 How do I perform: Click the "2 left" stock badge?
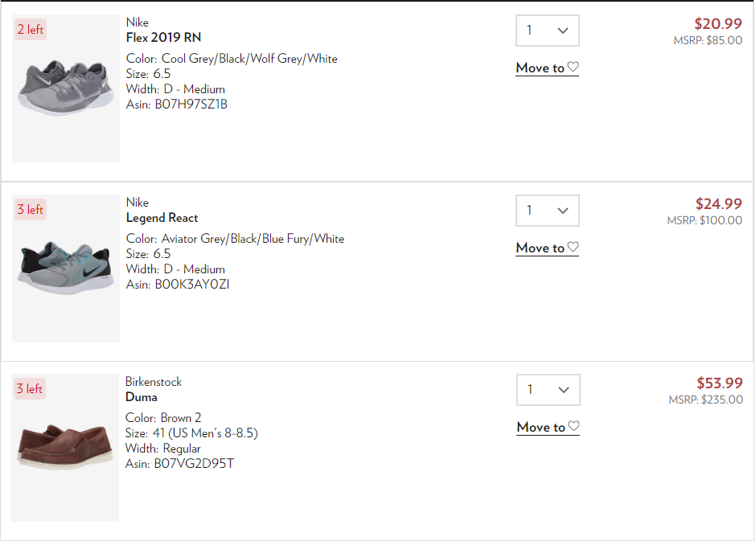(31, 30)
